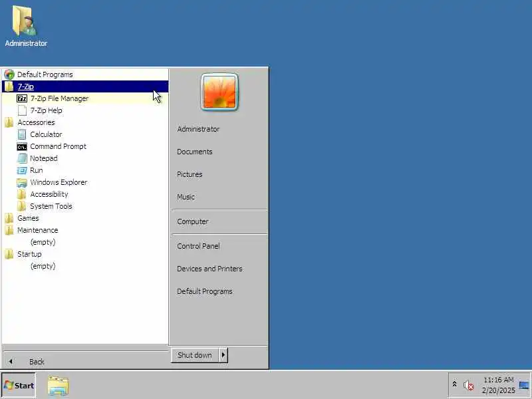Viewport: 532px width, 399px height.
Task: Open Default Programs in the right pane
Action: pos(205,291)
